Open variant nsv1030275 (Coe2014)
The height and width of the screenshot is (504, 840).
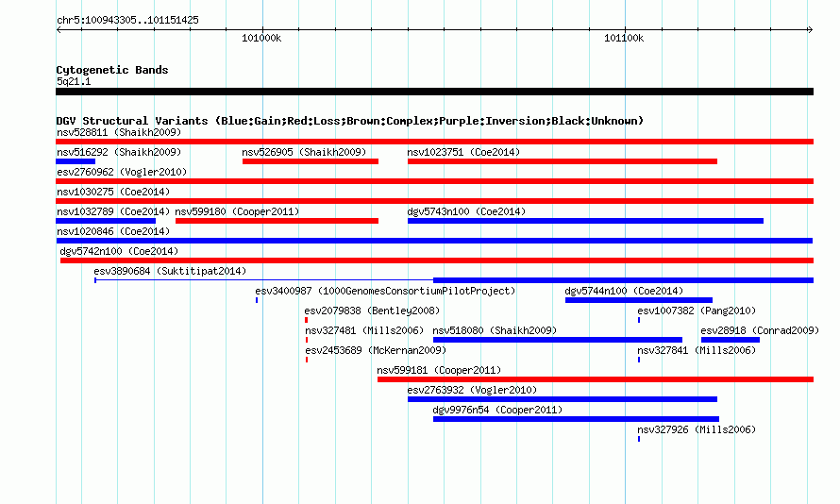pyautogui.click(x=113, y=192)
